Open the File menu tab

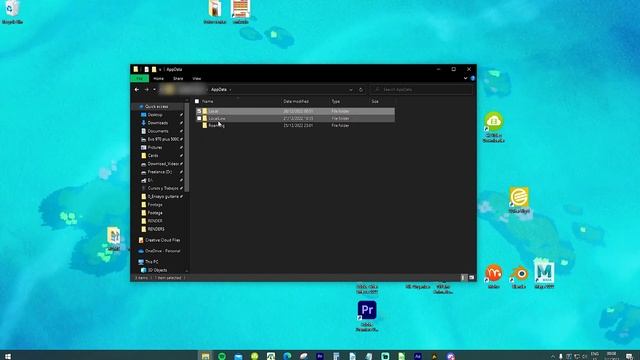[140, 78]
